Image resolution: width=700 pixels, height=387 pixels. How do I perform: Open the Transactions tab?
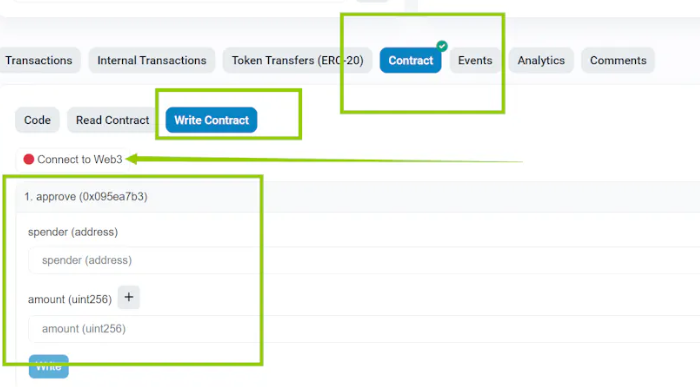[x=39, y=60]
